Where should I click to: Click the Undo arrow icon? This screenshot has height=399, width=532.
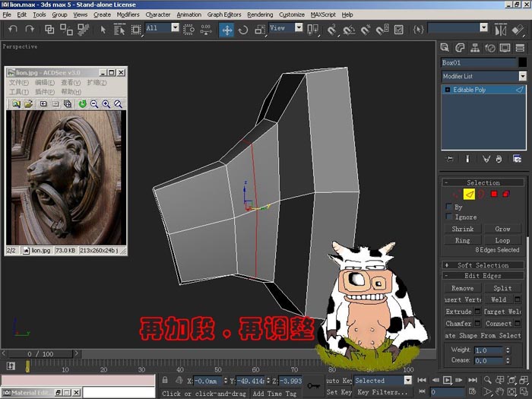point(13,30)
